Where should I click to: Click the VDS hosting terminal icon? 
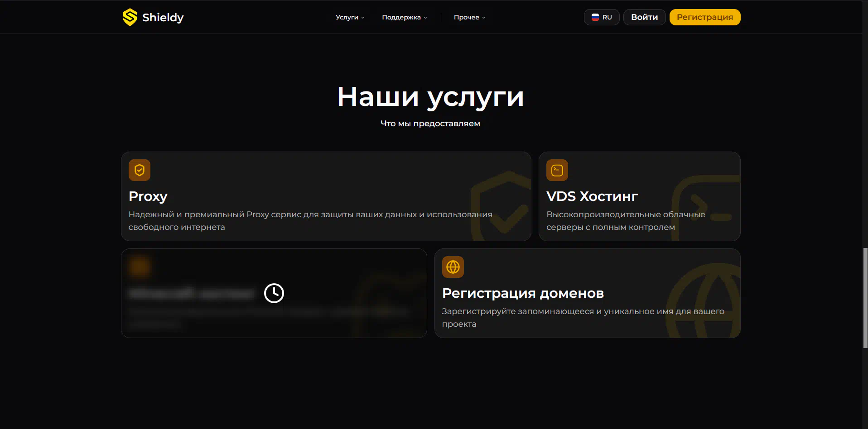pyautogui.click(x=557, y=170)
